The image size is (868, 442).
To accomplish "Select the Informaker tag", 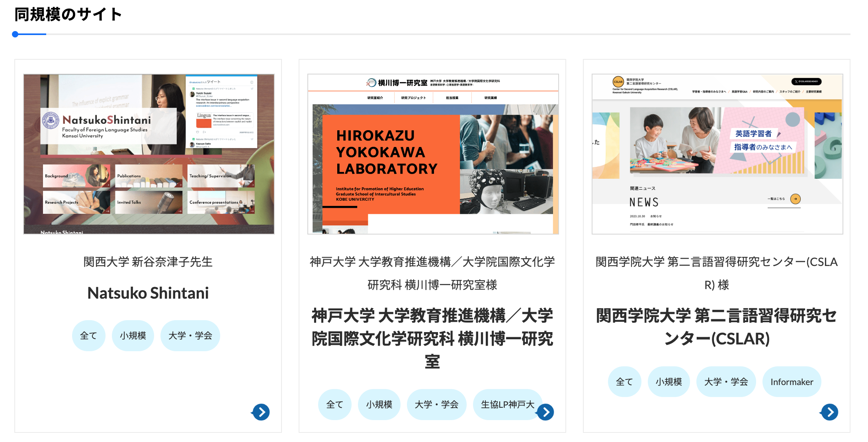I will [x=792, y=382].
